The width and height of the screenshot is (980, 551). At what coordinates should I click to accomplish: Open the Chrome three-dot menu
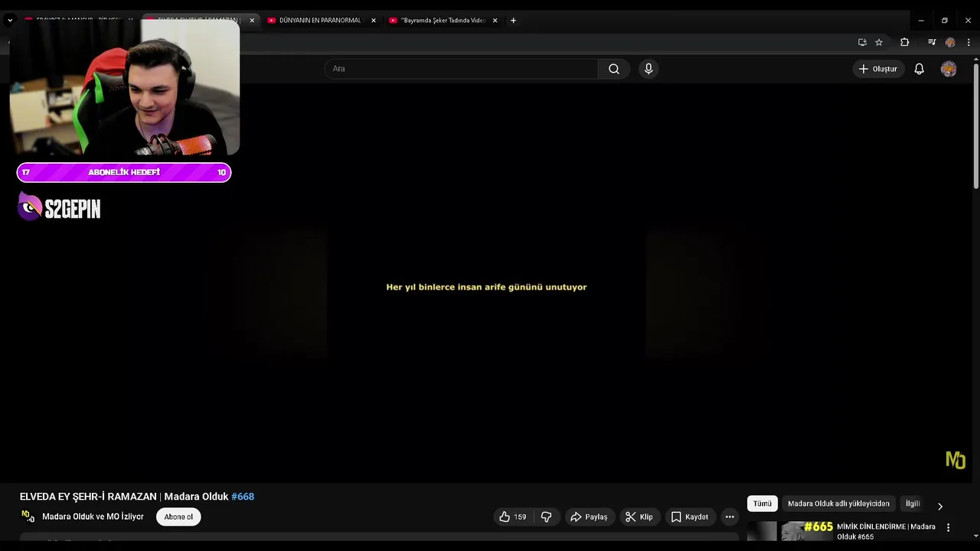coord(969,42)
